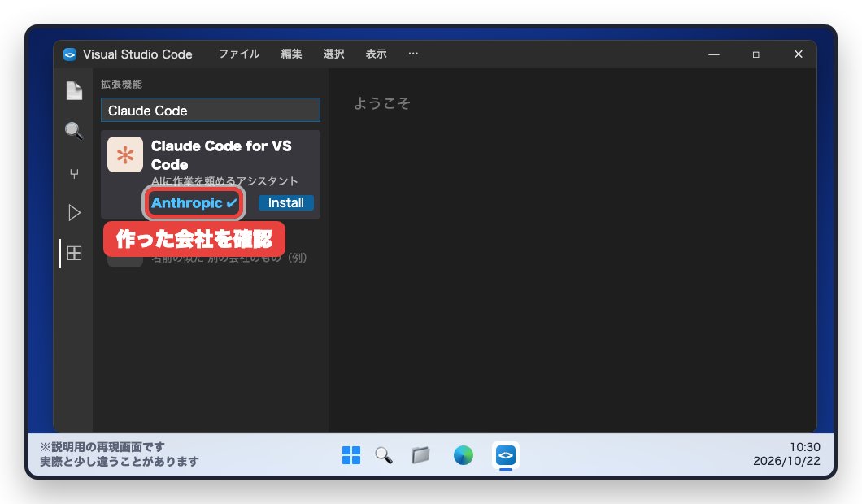Open the 編集 menu

pos(291,54)
